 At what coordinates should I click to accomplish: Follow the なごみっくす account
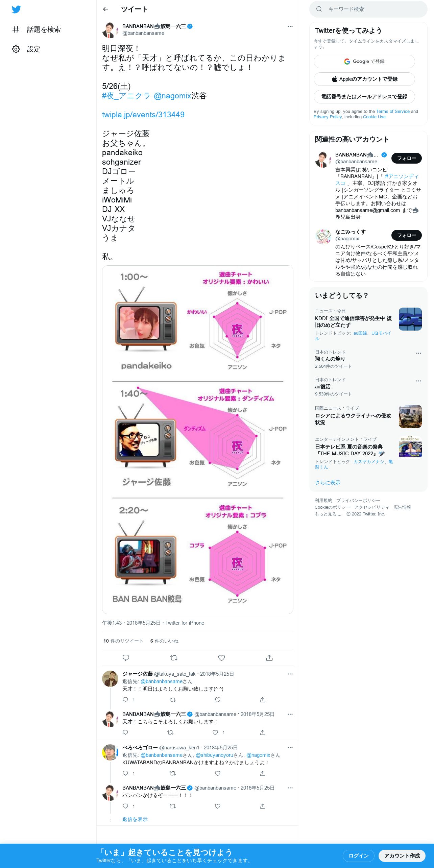407,235
